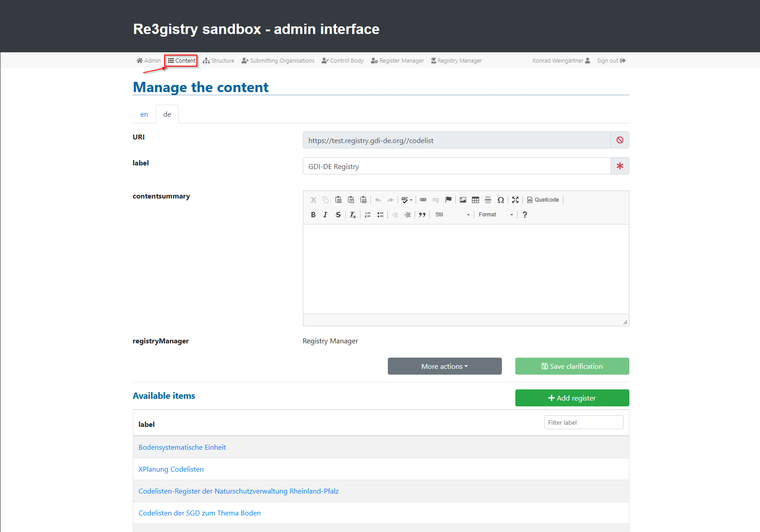Insert a link in the editor
Image resolution: width=760 pixels, height=532 pixels.
click(x=423, y=200)
